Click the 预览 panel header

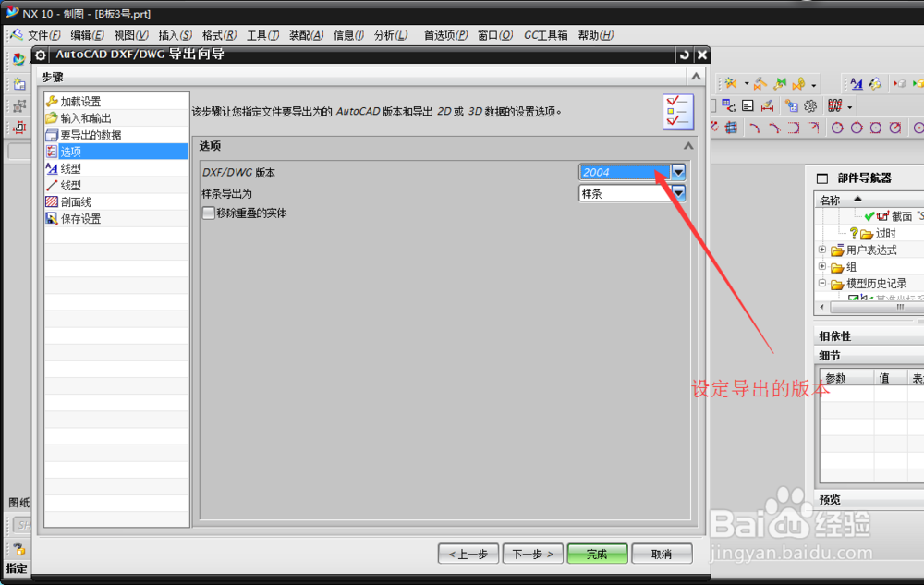click(869, 500)
